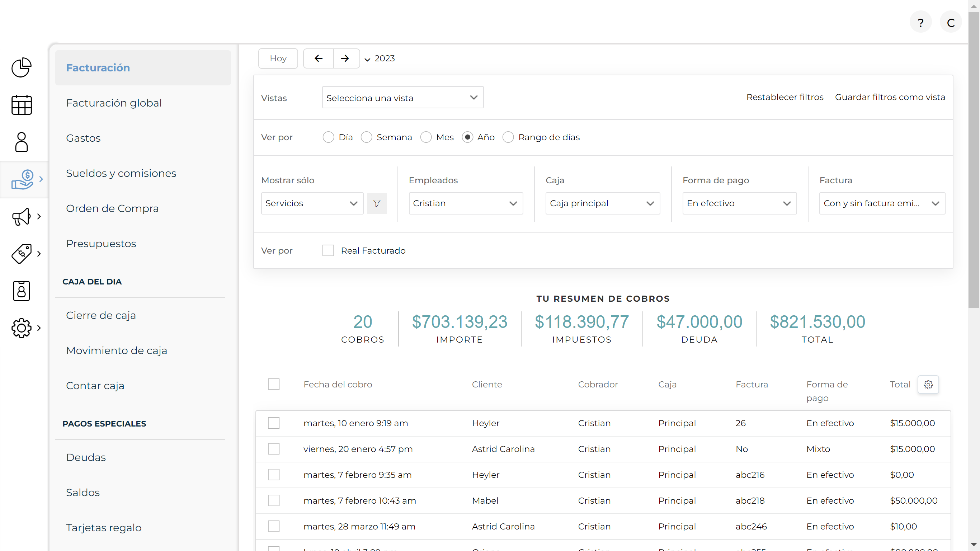
Task: Select the Mes radio button
Action: (x=426, y=137)
